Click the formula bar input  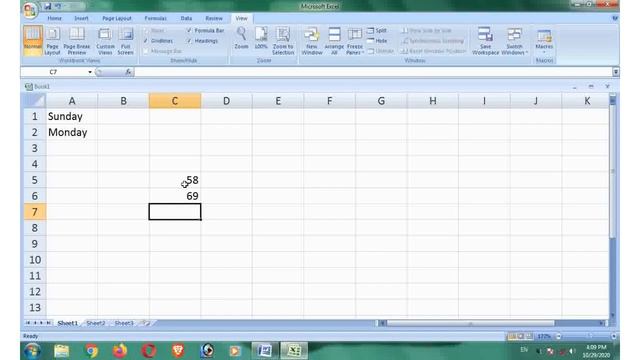pyautogui.click(x=373, y=72)
